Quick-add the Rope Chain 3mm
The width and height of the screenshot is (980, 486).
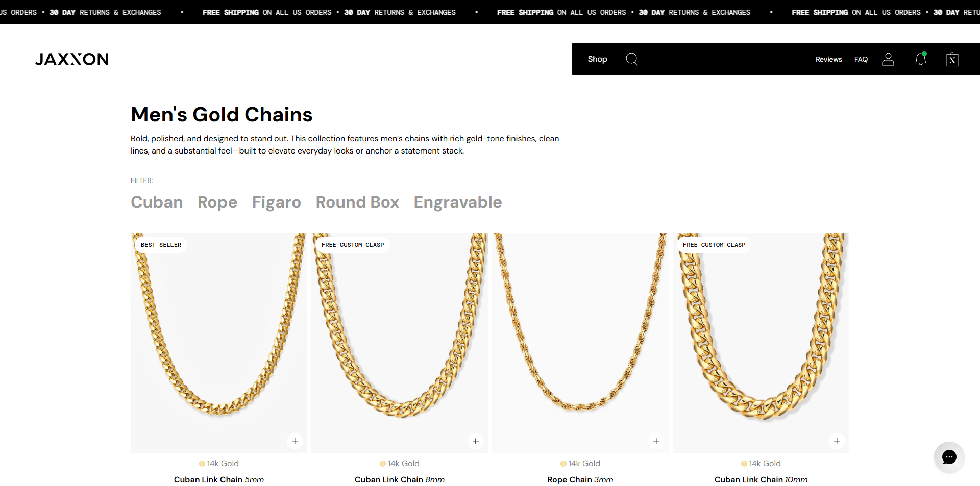(656, 441)
